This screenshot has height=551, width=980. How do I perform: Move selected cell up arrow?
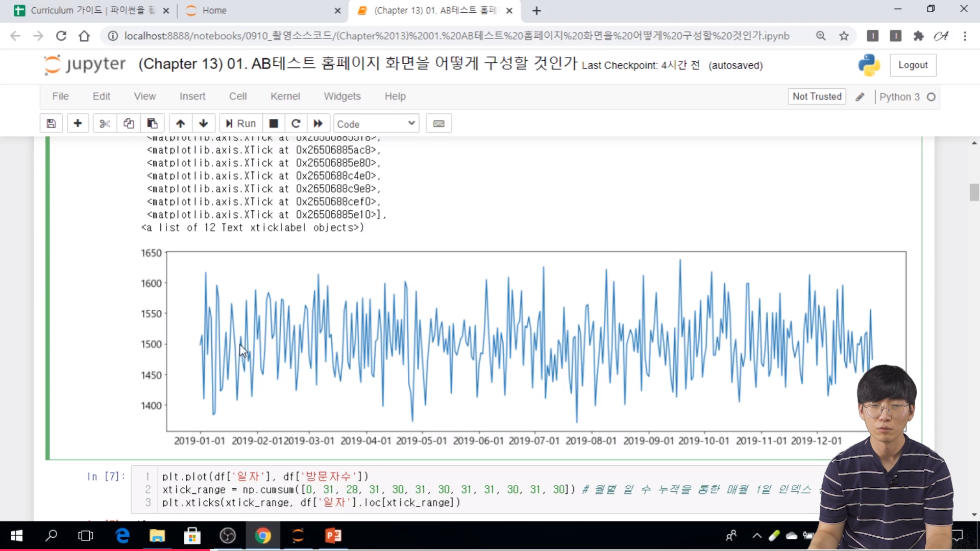point(180,123)
